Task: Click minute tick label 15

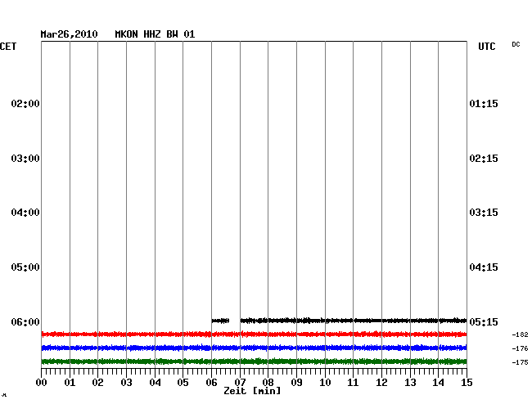Action: [x=467, y=383]
